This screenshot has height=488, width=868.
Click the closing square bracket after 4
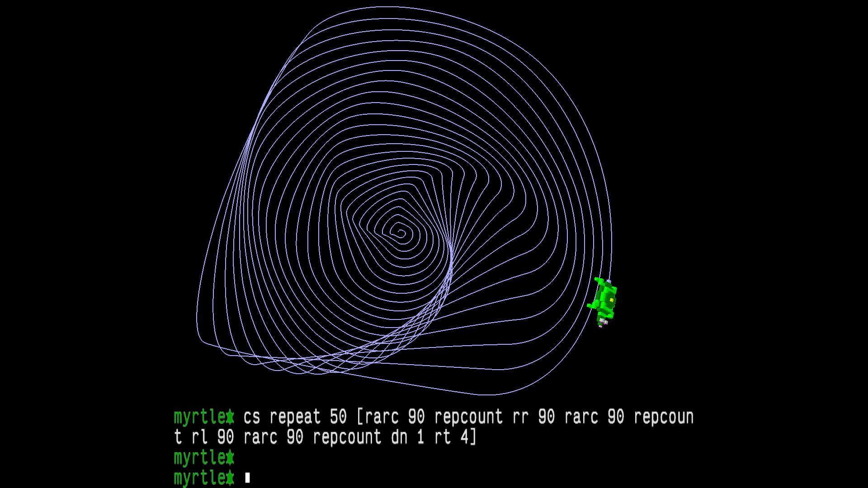pyautogui.click(x=473, y=437)
